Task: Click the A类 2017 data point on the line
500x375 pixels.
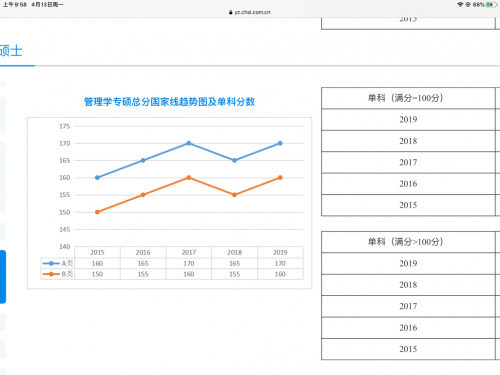Action: pyautogui.click(x=189, y=143)
